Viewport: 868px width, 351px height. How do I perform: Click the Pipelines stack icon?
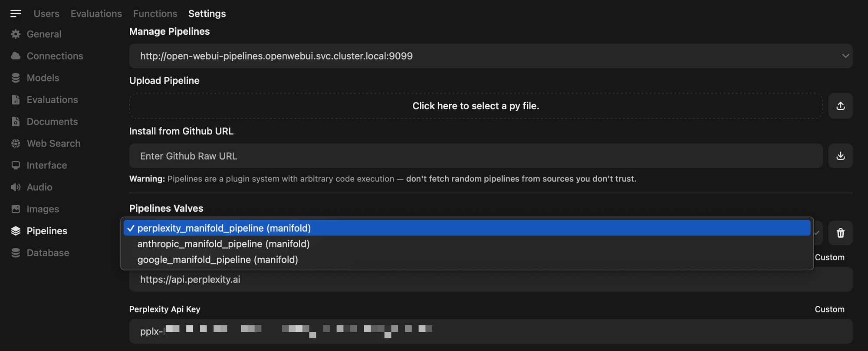[16, 230]
